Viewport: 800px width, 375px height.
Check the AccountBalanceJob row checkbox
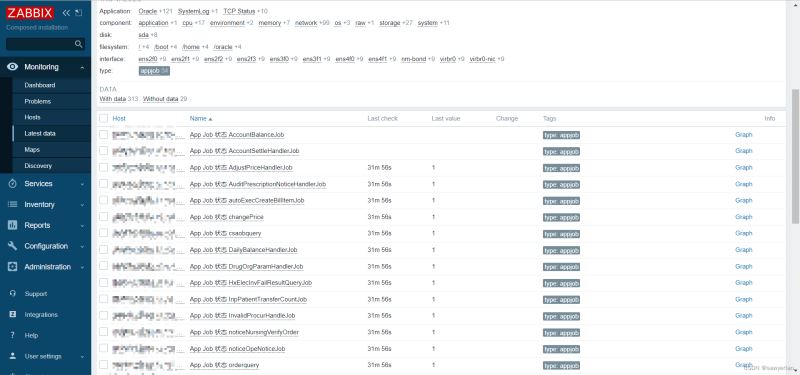[x=104, y=135]
